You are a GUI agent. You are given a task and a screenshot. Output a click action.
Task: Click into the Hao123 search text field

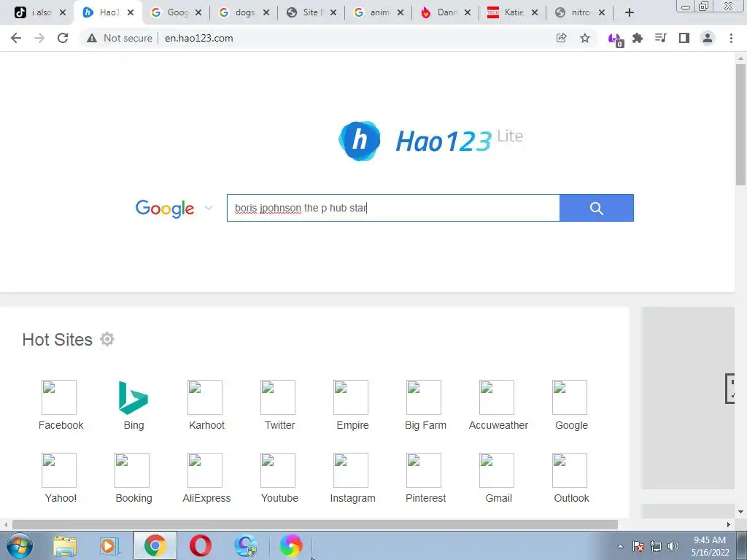(393, 208)
